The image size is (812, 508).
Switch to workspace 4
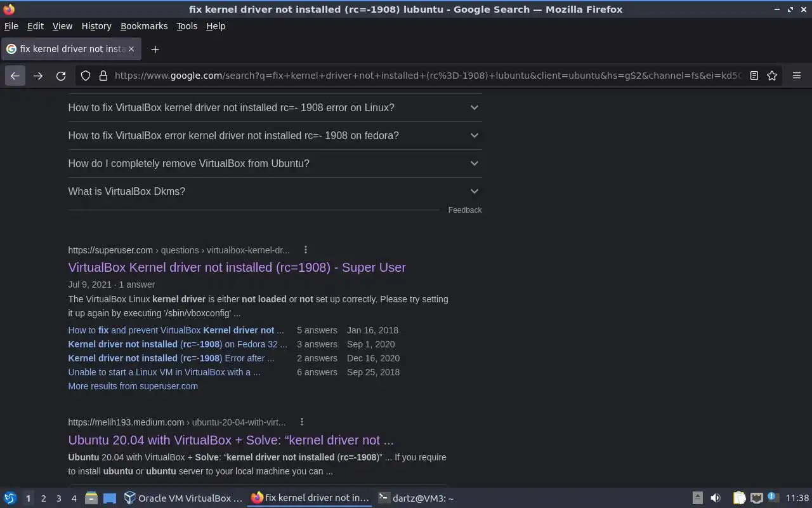(74, 498)
